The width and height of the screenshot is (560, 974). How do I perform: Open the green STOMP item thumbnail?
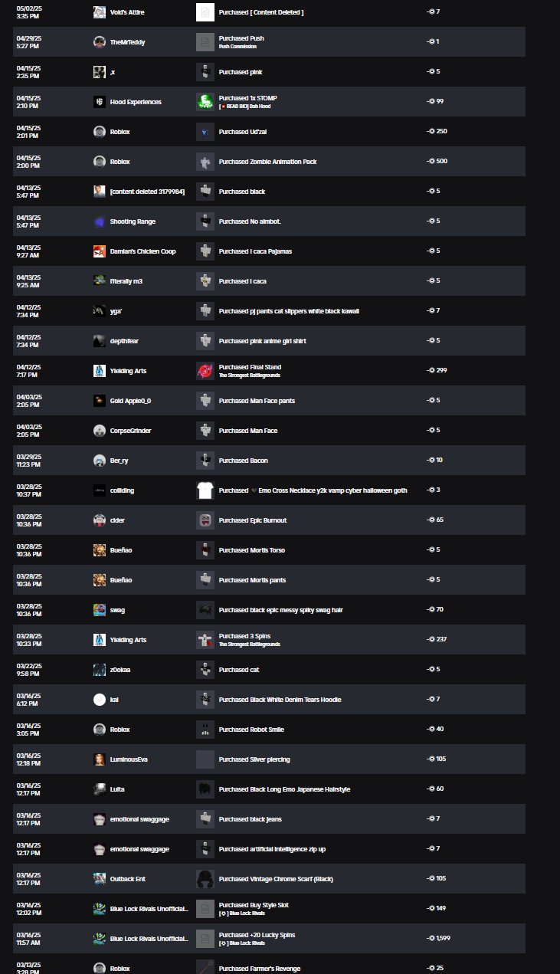pos(205,102)
